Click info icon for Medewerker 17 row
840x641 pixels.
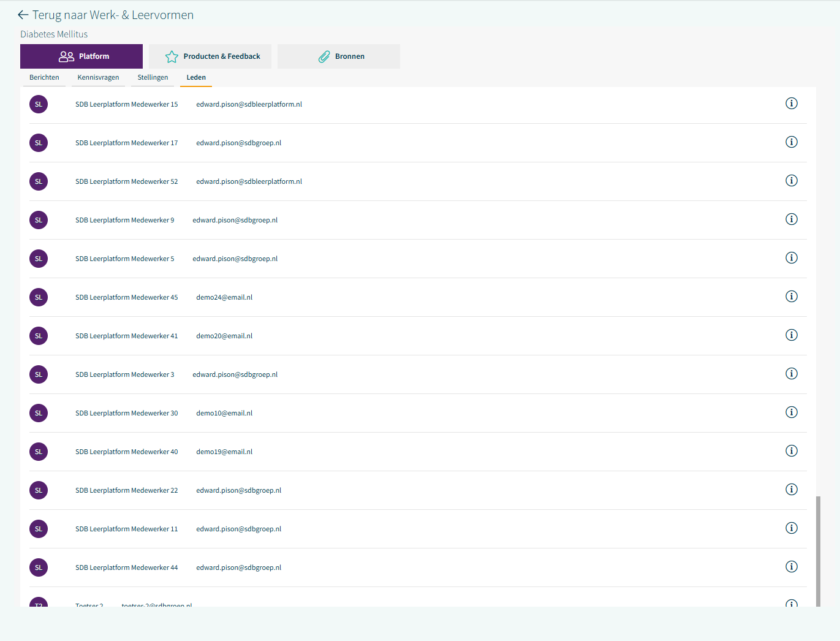(x=791, y=142)
